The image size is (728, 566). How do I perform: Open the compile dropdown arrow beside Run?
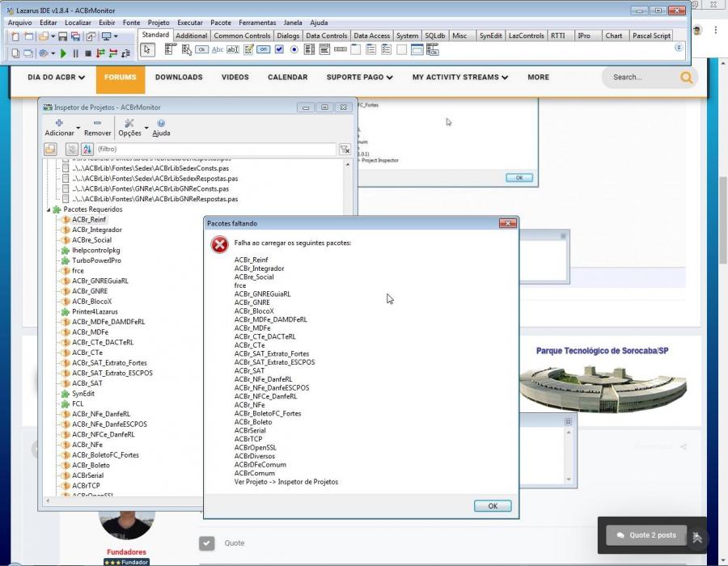tap(53, 54)
